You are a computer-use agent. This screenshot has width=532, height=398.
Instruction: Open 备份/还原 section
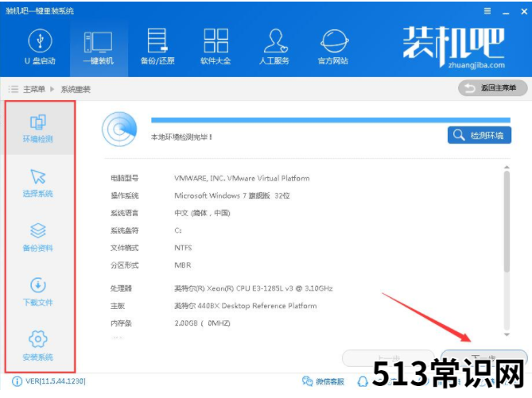[157, 47]
